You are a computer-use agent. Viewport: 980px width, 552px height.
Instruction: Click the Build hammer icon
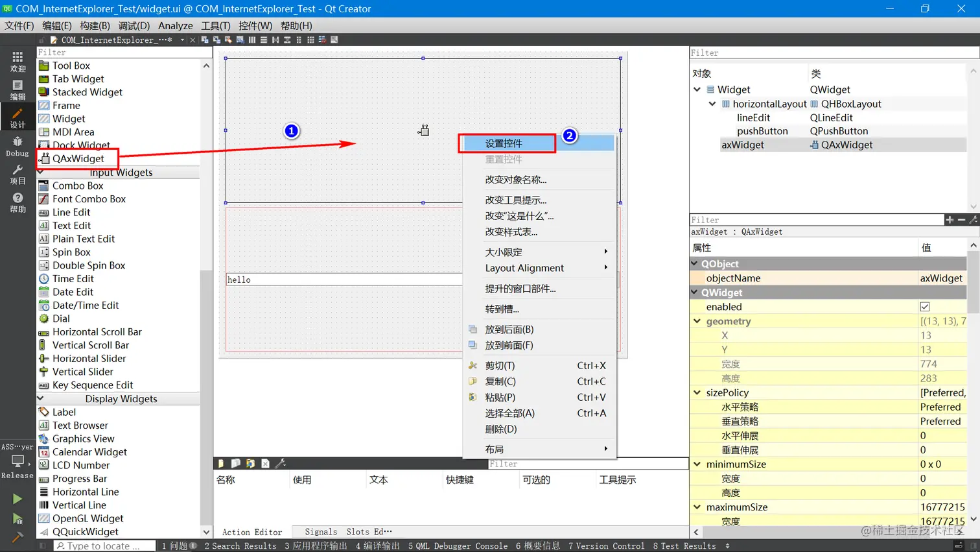click(x=17, y=537)
